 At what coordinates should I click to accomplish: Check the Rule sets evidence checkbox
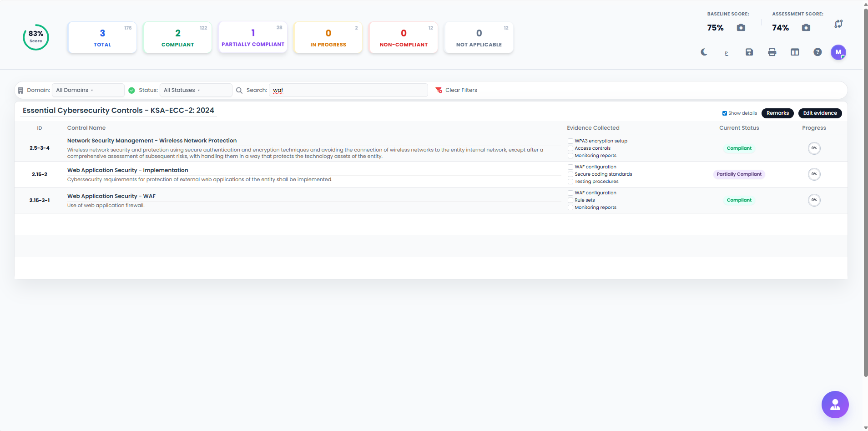(570, 200)
